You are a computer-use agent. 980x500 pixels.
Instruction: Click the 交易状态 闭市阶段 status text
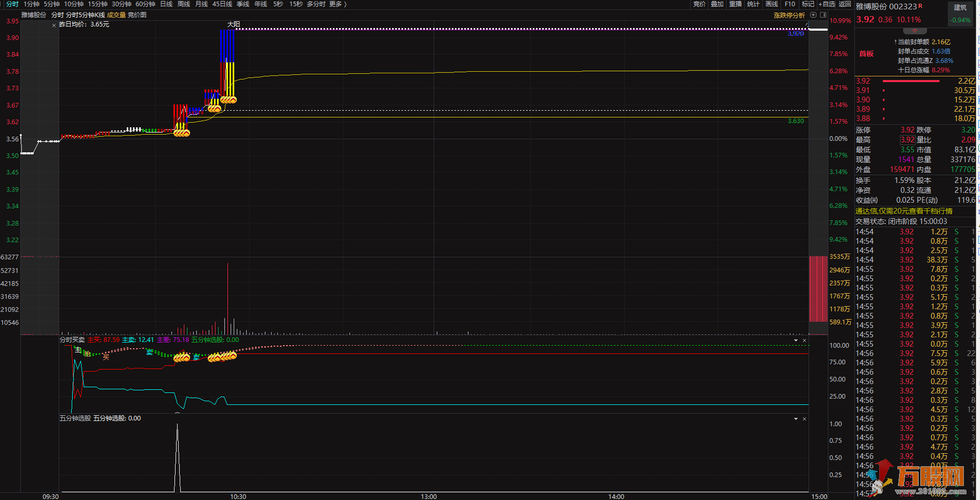click(x=901, y=221)
